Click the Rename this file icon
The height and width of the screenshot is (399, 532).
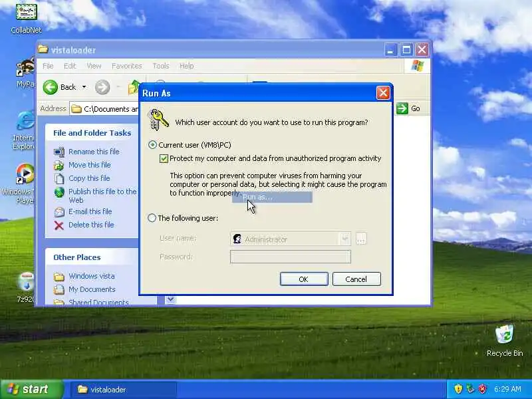point(59,152)
